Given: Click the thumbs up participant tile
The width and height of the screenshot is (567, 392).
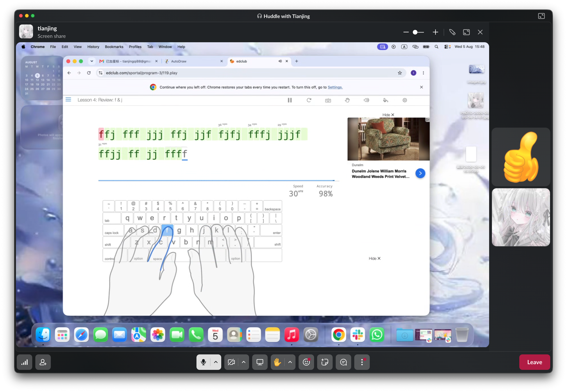Looking at the screenshot, I should tap(521, 157).
